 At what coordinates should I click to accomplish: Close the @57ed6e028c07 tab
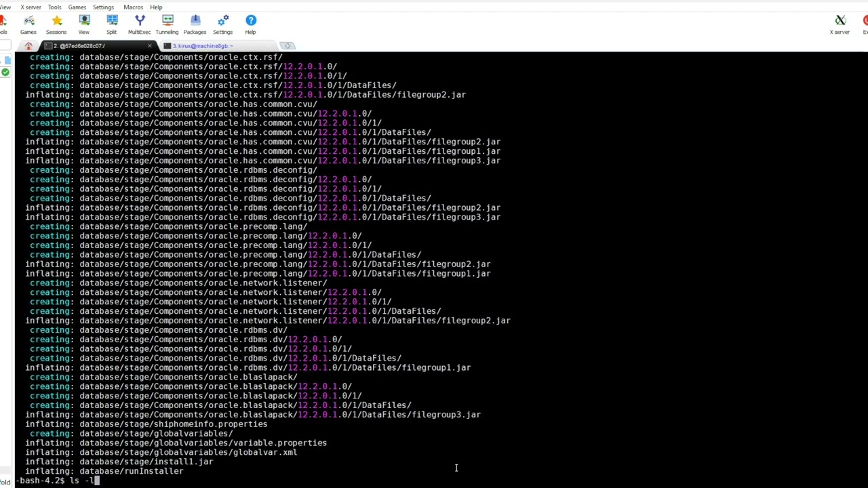coord(150,45)
